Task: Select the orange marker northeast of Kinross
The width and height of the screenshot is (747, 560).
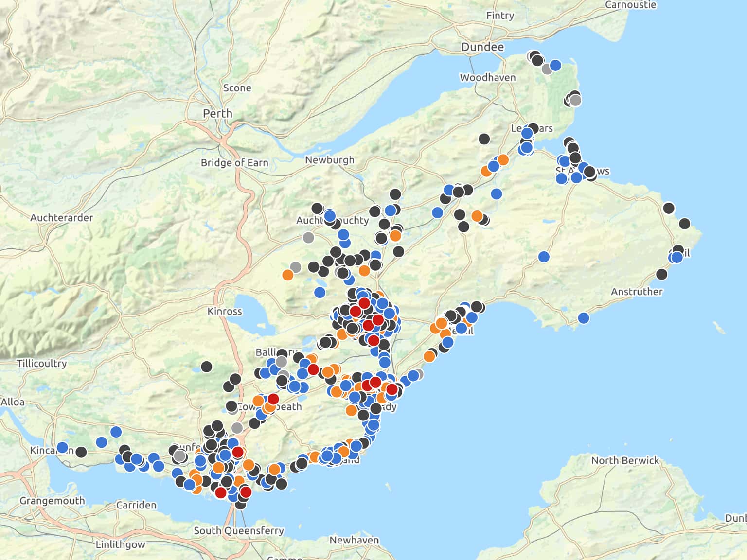Action: click(x=287, y=275)
